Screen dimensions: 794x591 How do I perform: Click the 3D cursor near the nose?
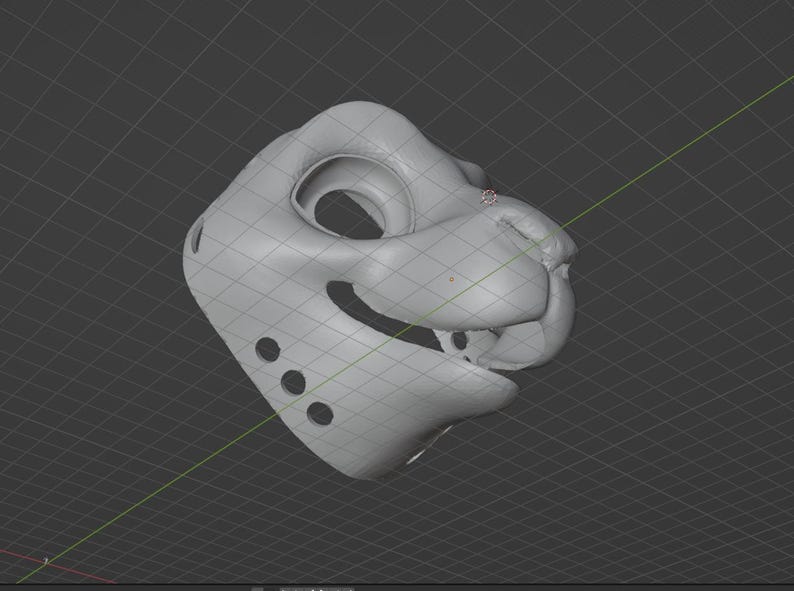(489, 197)
